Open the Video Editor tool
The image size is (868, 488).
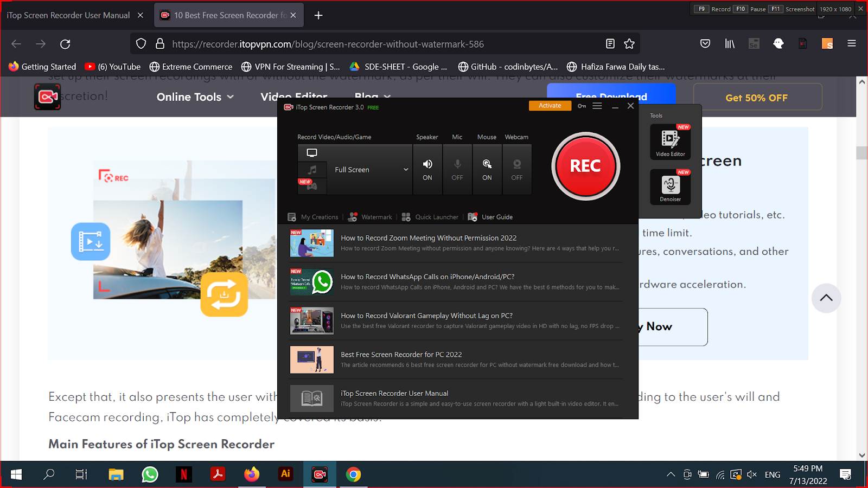point(671,142)
